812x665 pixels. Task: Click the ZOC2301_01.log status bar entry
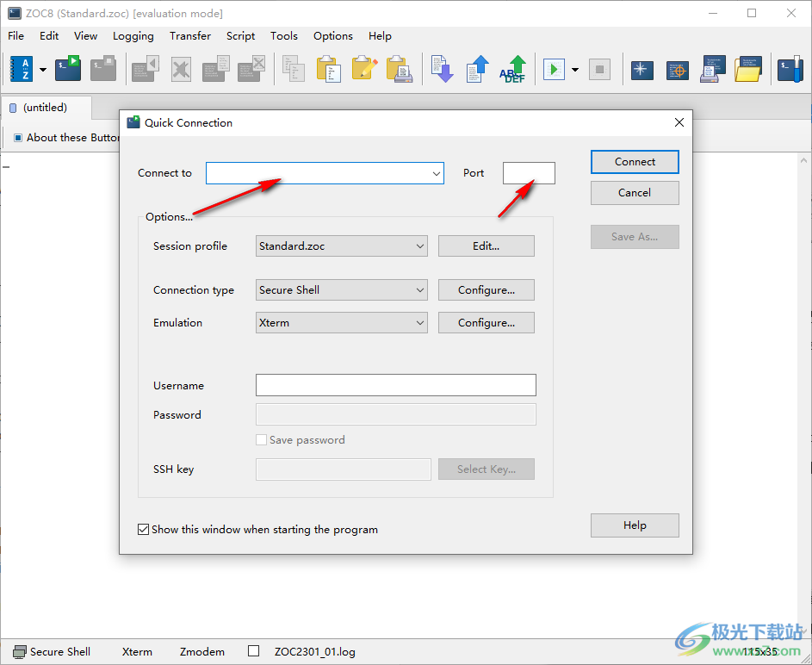coord(315,651)
